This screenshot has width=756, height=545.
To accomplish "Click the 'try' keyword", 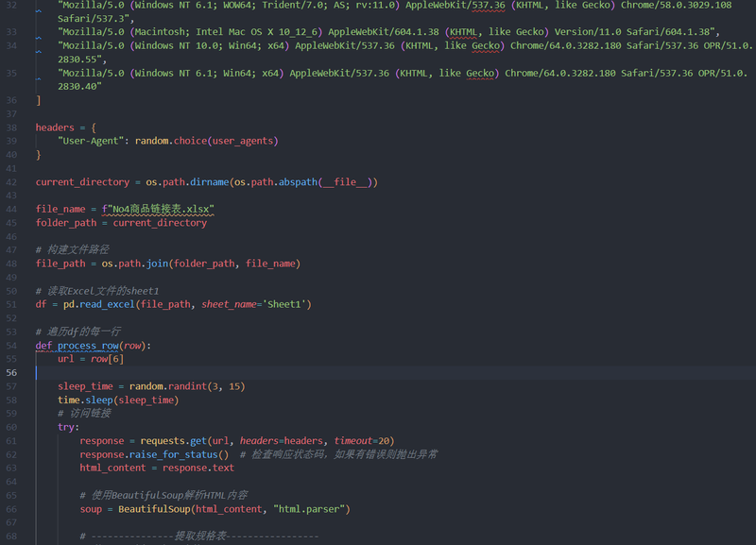I will coord(66,427).
